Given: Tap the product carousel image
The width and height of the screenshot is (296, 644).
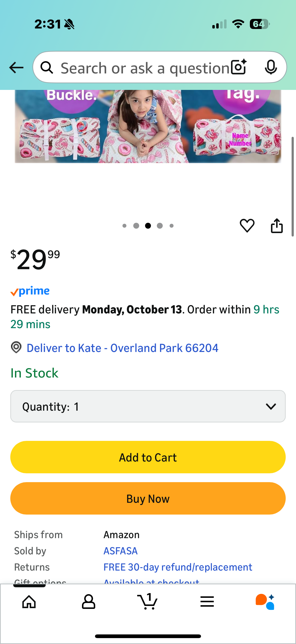Looking at the screenshot, I should click(x=148, y=126).
